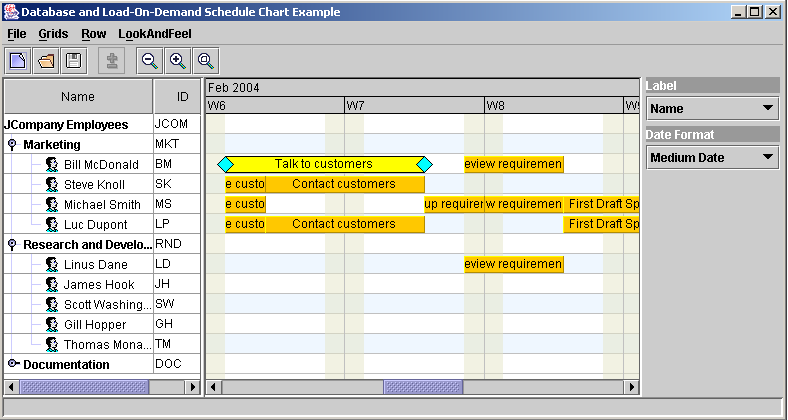This screenshot has height=420, width=788.
Task: Click the ID column header
Action: pos(182,97)
